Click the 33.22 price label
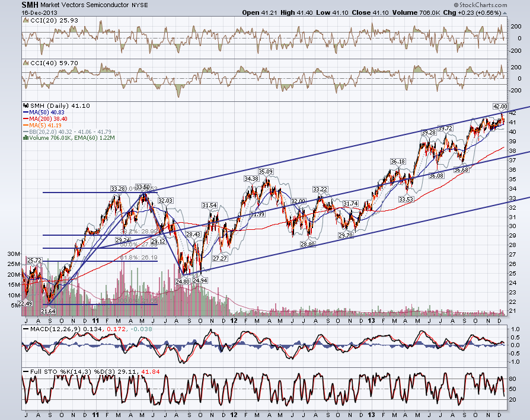The image size is (530, 420). pos(320,189)
